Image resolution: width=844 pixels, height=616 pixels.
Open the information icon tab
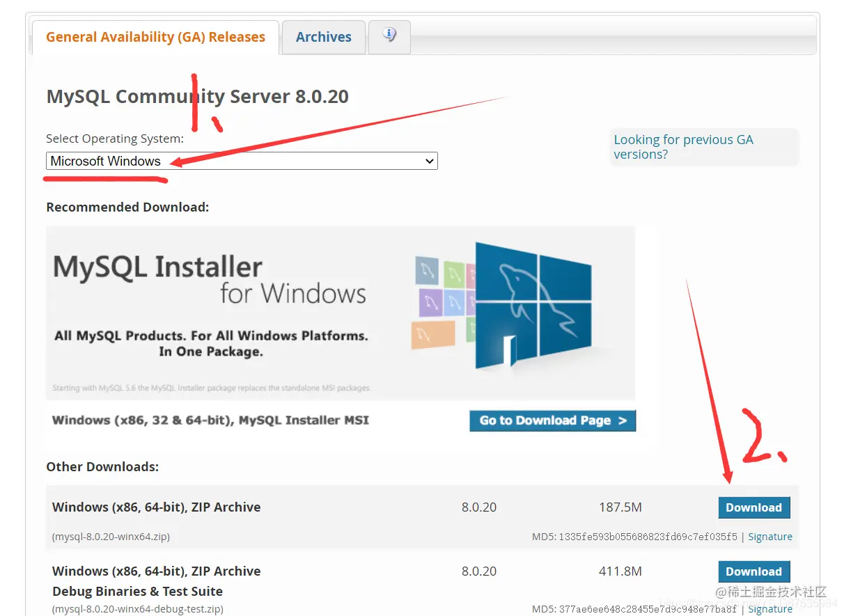point(389,35)
